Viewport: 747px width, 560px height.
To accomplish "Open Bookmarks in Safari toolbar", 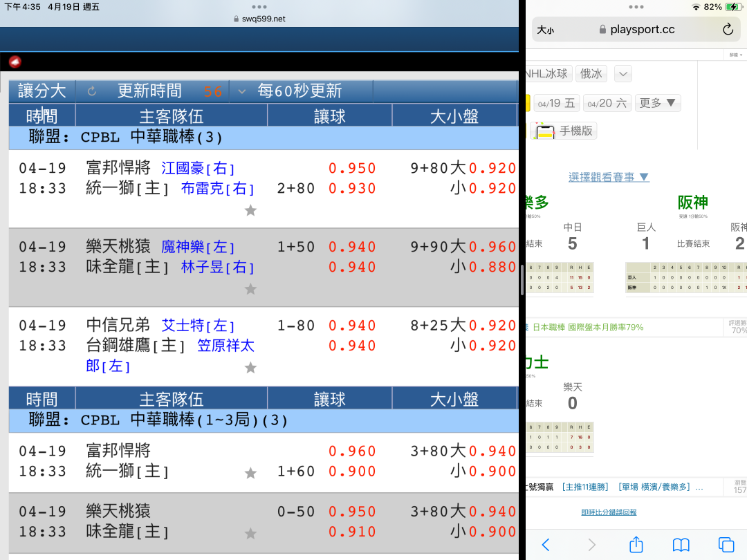I will (x=681, y=544).
